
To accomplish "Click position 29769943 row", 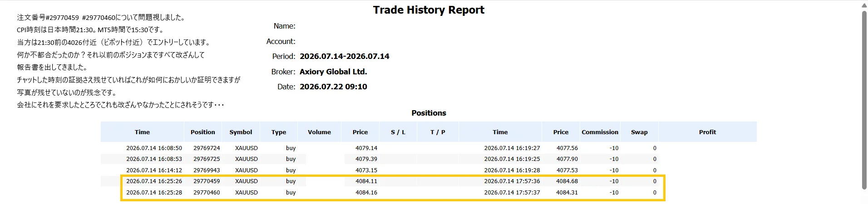I will [429, 170].
